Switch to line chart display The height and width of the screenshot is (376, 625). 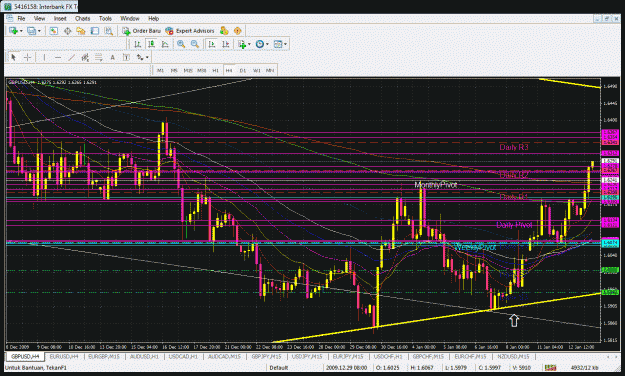coord(165,44)
